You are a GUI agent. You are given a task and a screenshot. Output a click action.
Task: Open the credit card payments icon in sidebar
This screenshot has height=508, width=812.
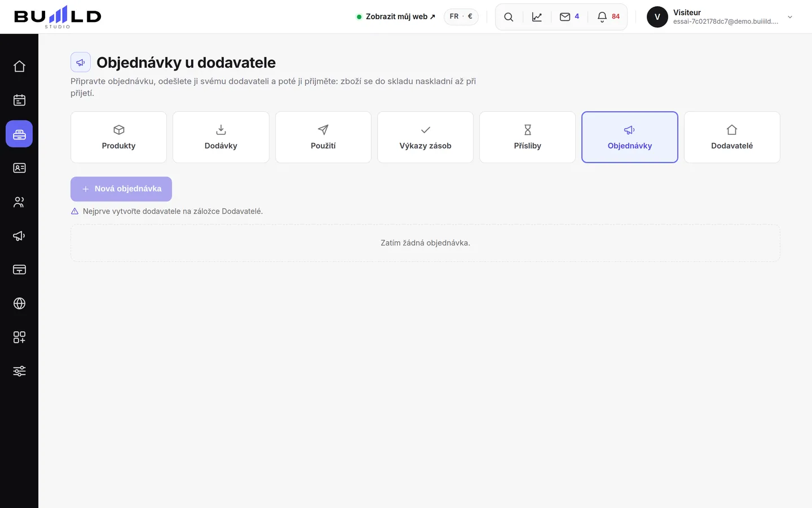point(19,269)
